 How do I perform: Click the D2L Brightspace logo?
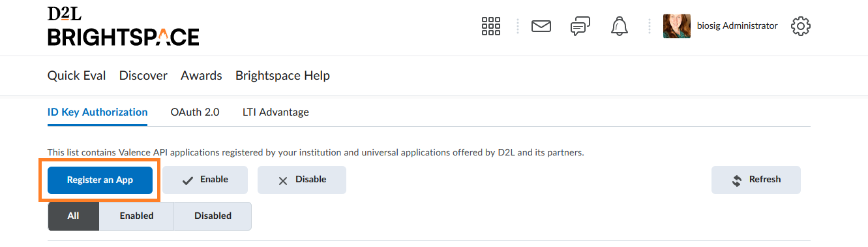coord(123,27)
